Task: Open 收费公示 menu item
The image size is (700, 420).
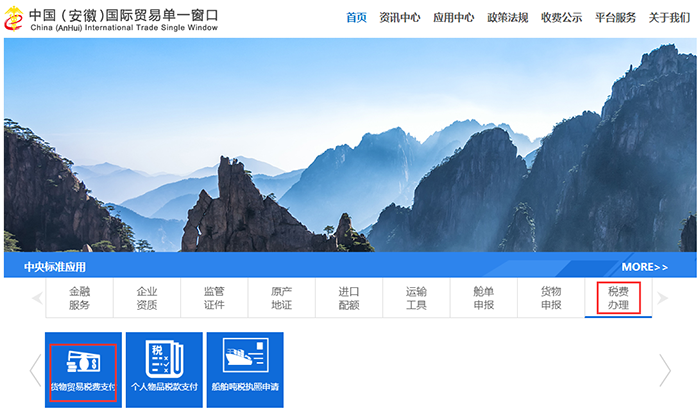Action: (562, 18)
